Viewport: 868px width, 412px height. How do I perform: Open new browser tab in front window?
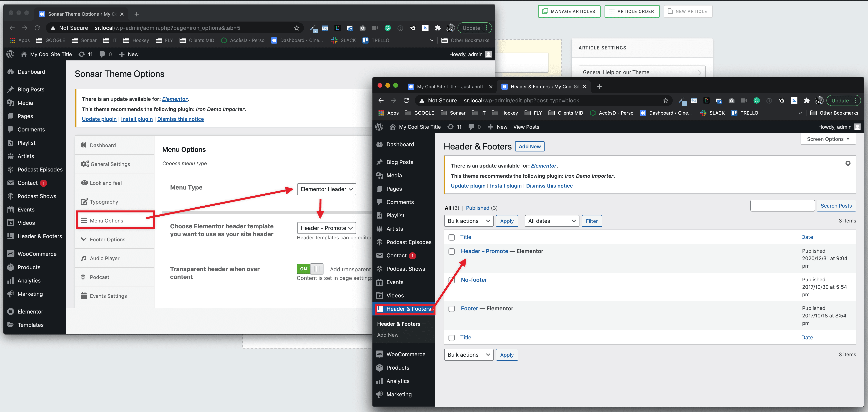tap(599, 87)
